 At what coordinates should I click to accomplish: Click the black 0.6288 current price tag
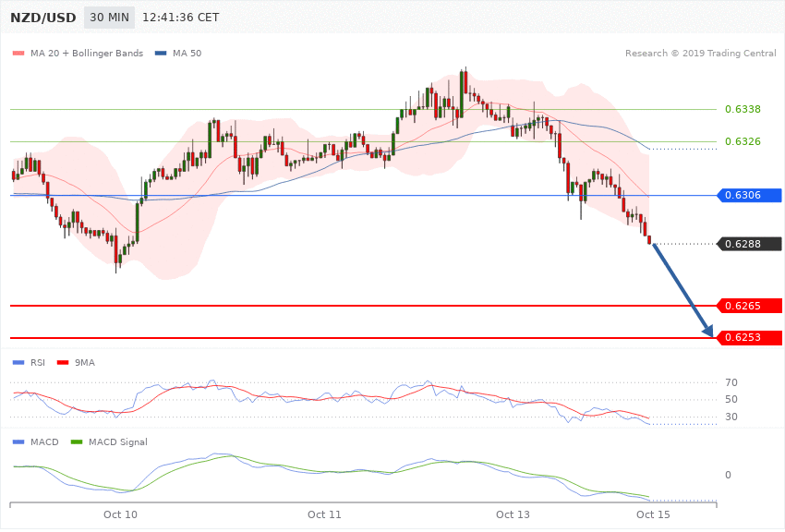point(750,244)
